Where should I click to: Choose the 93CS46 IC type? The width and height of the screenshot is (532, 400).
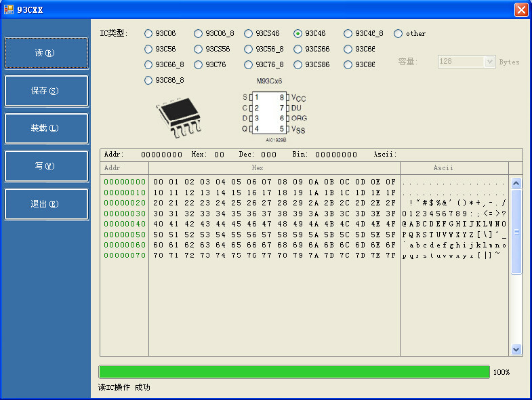[x=262, y=33]
